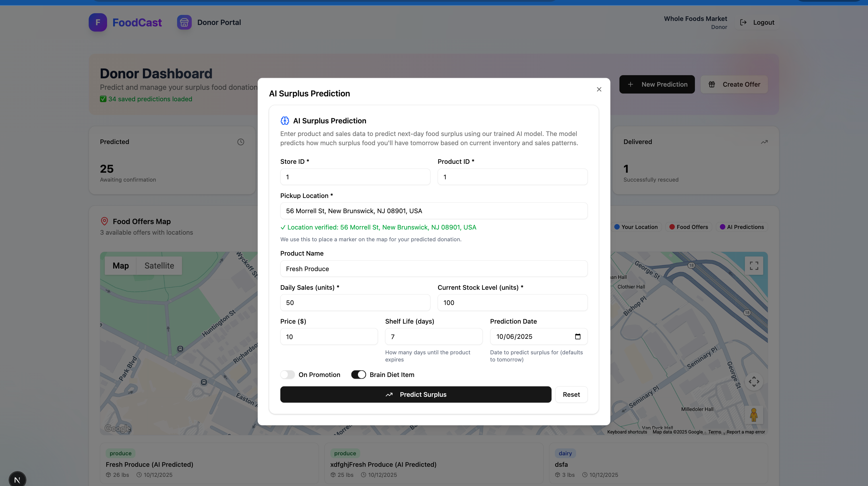
Task: Click the Logout button
Action: [x=757, y=22]
